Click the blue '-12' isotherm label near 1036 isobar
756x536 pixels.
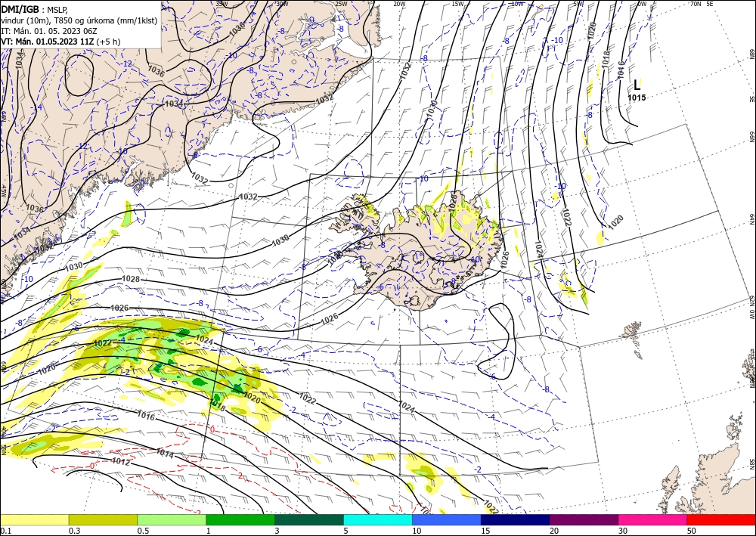[127, 64]
